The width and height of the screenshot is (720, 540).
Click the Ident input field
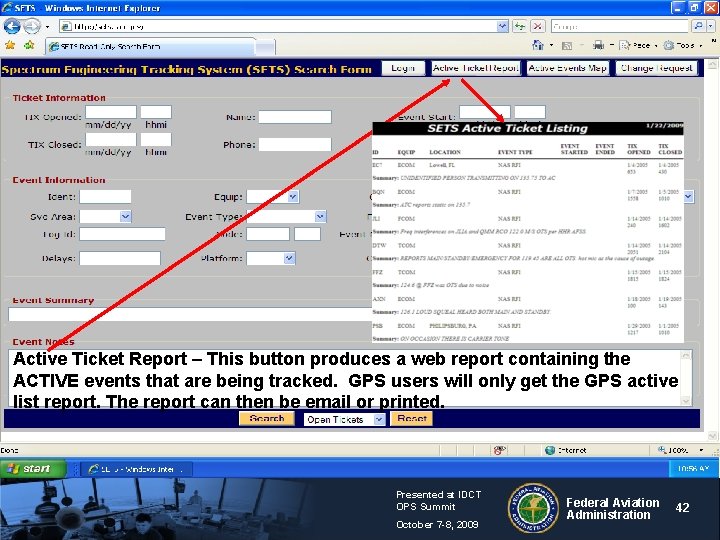point(105,197)
